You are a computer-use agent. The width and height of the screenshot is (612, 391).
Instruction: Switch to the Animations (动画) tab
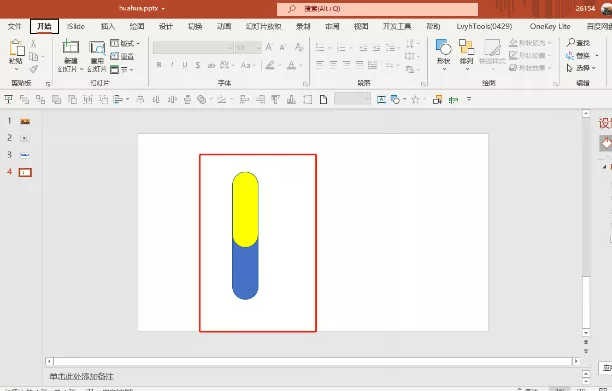point(224,27)
